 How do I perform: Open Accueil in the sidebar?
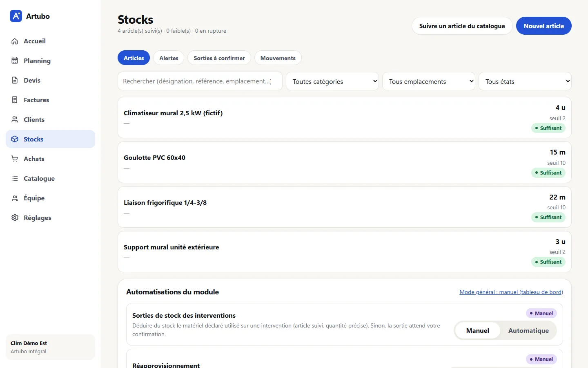point(50,41)
